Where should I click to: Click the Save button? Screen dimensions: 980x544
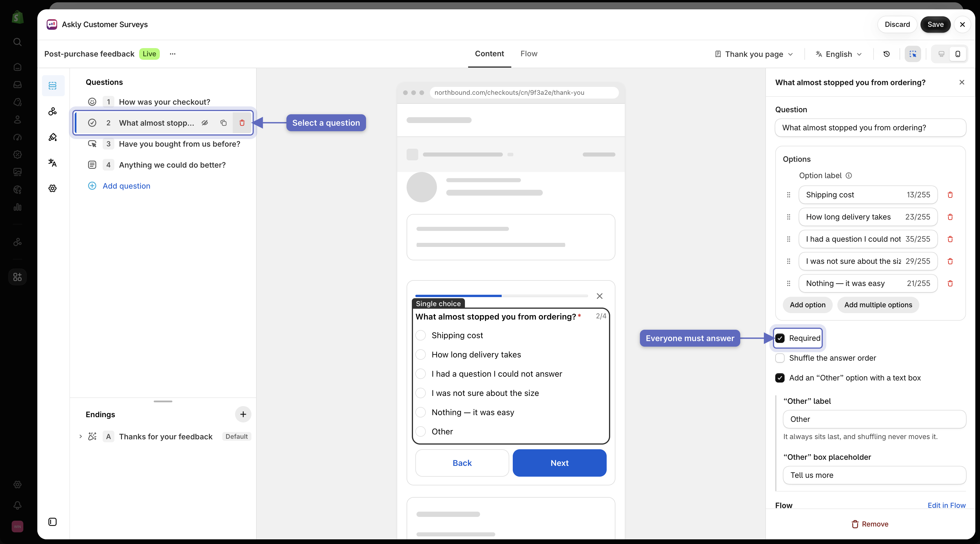pyautogui.click(x=935, y=24)
